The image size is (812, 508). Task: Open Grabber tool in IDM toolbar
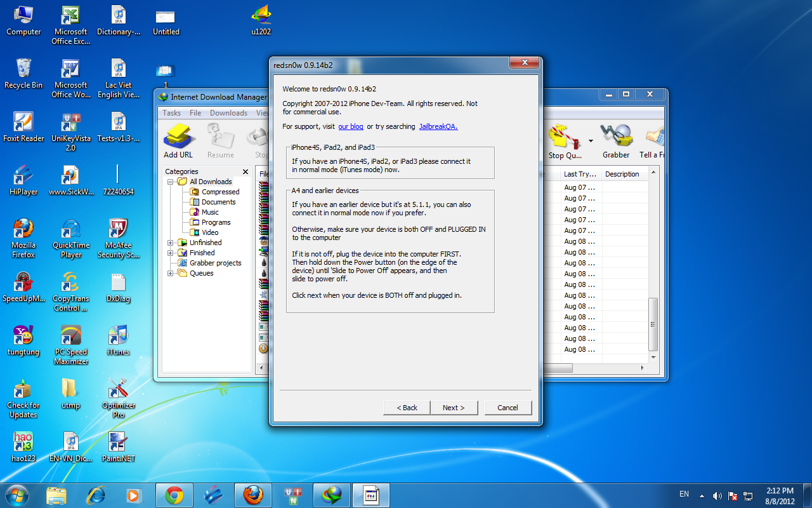tap(616, 141)
